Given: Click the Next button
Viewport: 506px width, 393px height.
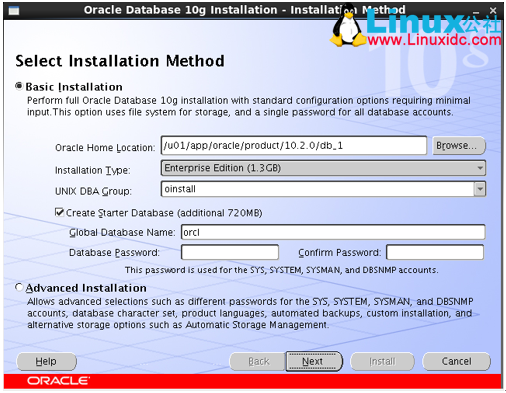Looking at the screenshot, I should click(x=313, y=361).
